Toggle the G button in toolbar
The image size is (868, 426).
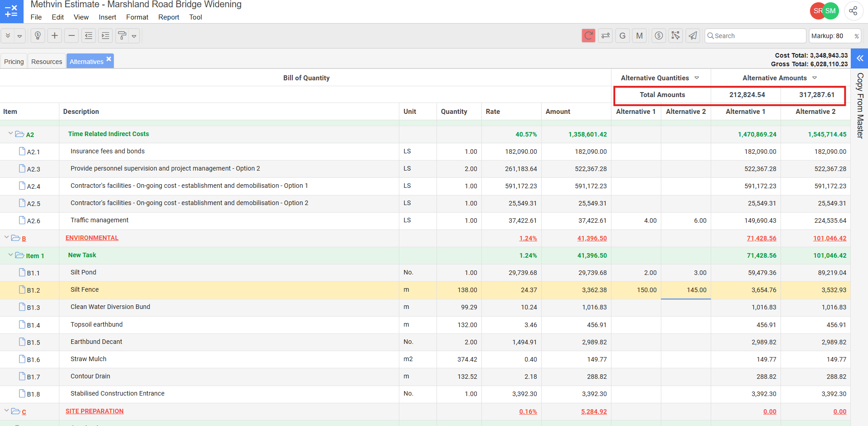tap(622, 36)
